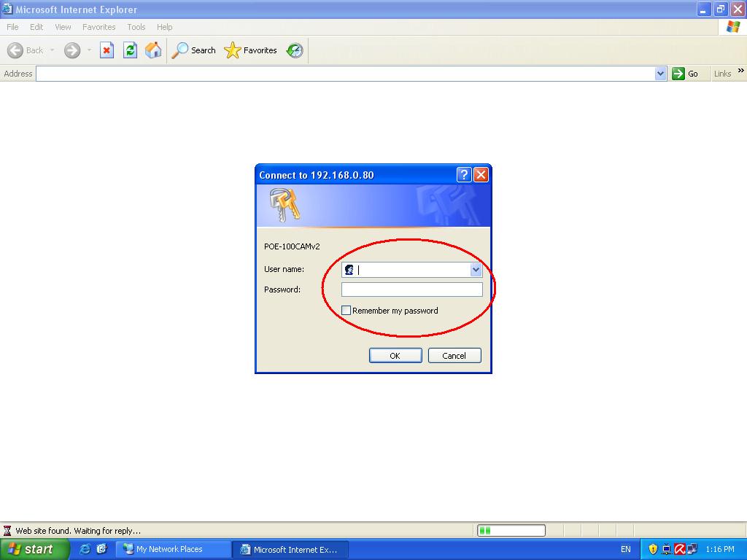Switch to My Network Places taskbar item
747x560 pixels.
[169, 549]
